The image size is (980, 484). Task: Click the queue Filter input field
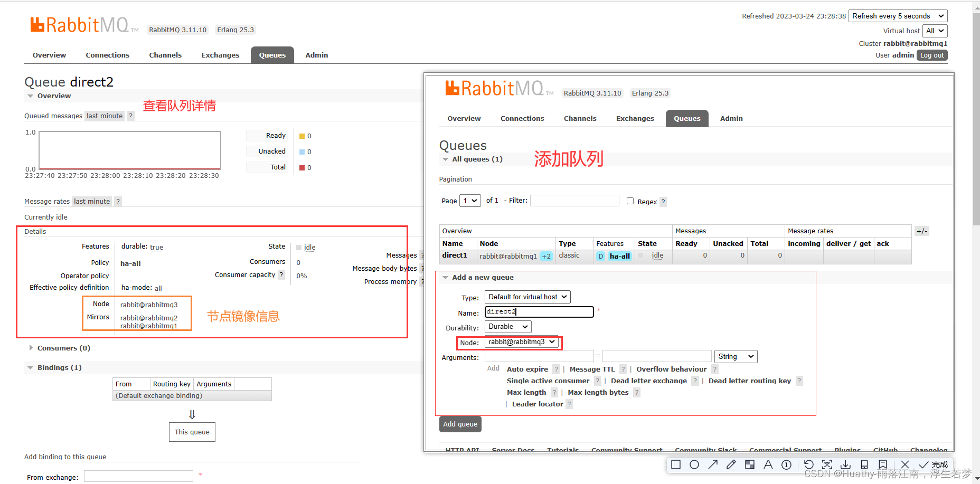click(x=574, y=201)
